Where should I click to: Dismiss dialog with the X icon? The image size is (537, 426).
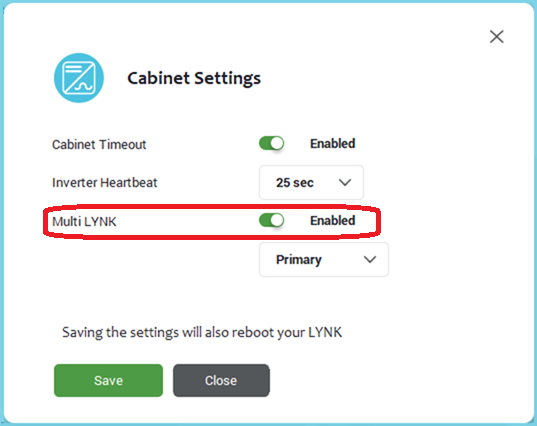[497, 37]
